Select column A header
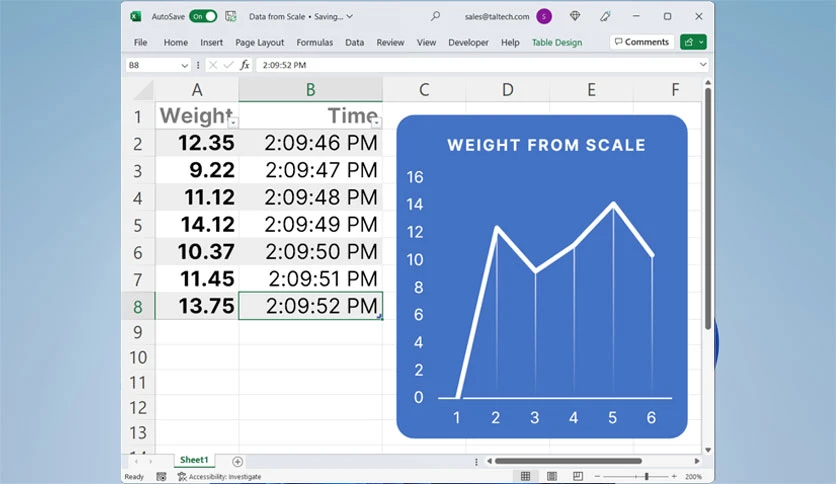 pos(197,90)
